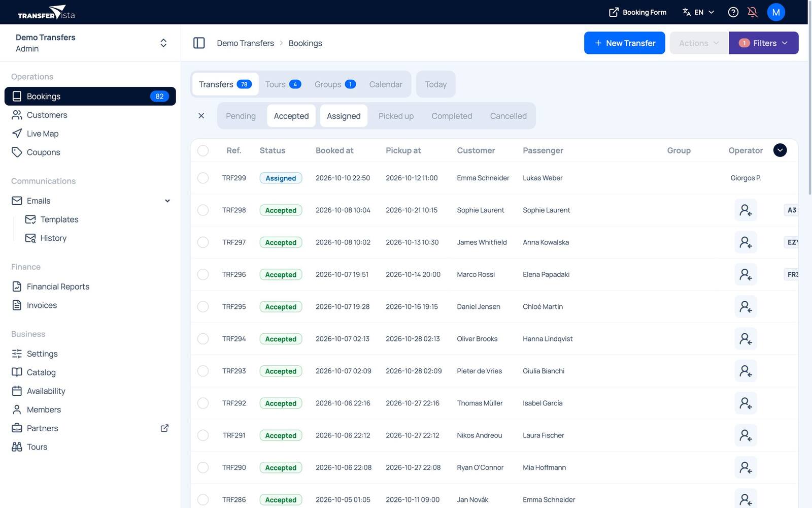Assign operator to TRF292 booking
The width and height of the screenshot is (812, 508).
[746, 403]
